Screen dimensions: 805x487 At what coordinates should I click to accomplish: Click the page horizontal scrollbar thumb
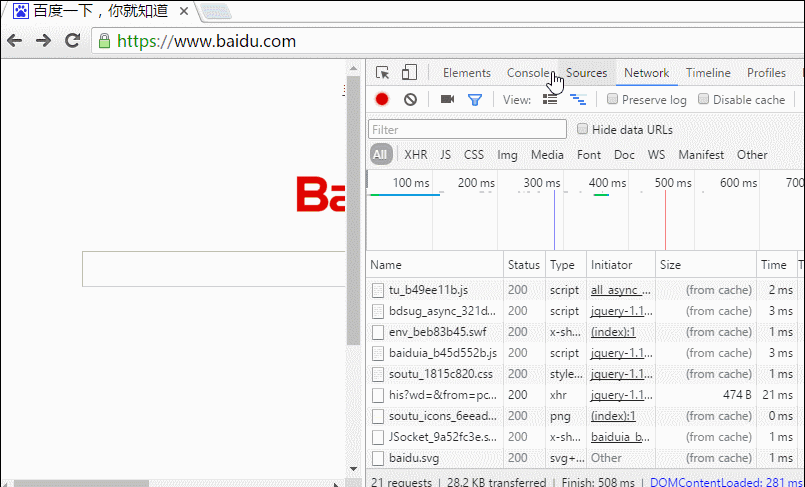(x=81, y=483)
